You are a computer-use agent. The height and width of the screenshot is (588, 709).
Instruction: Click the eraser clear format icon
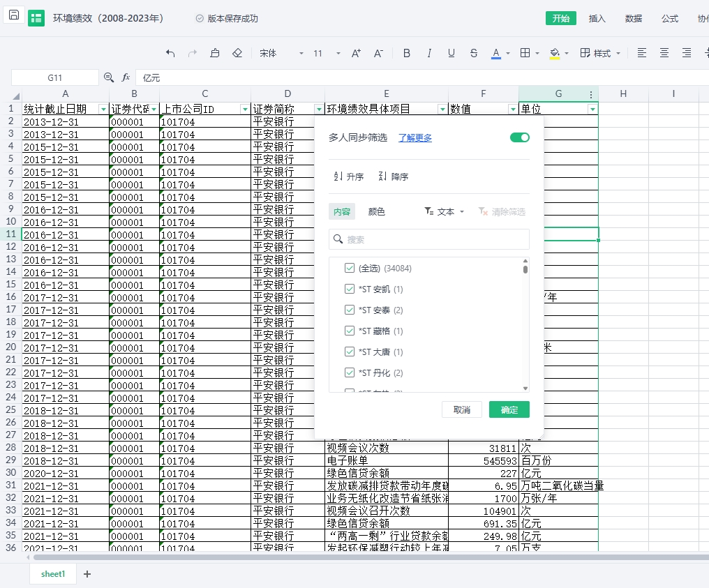(x=237, y=53)
